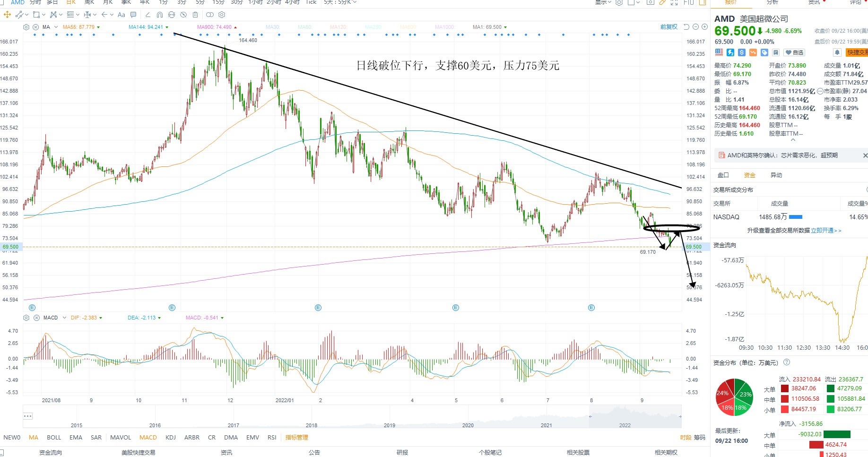Toggle MA55 line visibility arrow
Screen dimensions: 868x457
[x=98, y=27]
